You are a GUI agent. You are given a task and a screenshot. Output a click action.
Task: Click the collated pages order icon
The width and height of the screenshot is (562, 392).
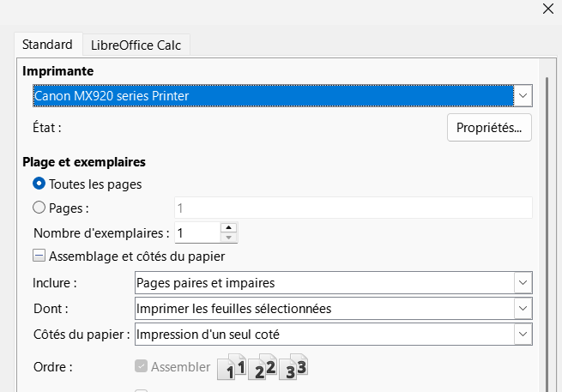pos(263,366)
